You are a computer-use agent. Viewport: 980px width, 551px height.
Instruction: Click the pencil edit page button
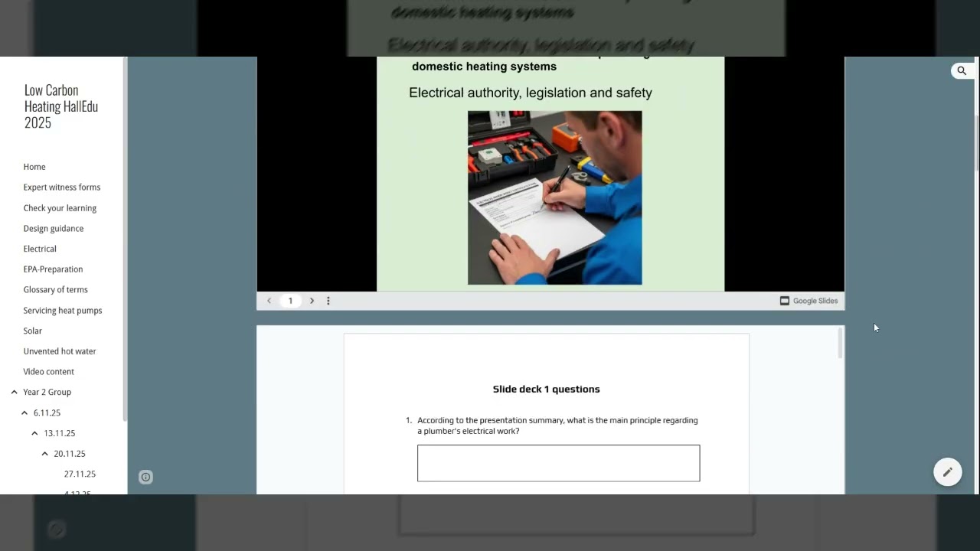pos(948,472)
